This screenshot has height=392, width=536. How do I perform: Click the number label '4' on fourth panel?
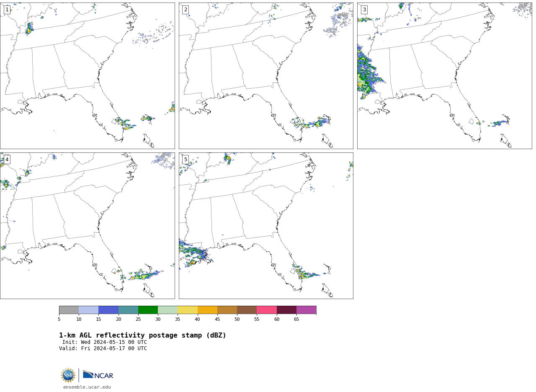coord(7,160)
